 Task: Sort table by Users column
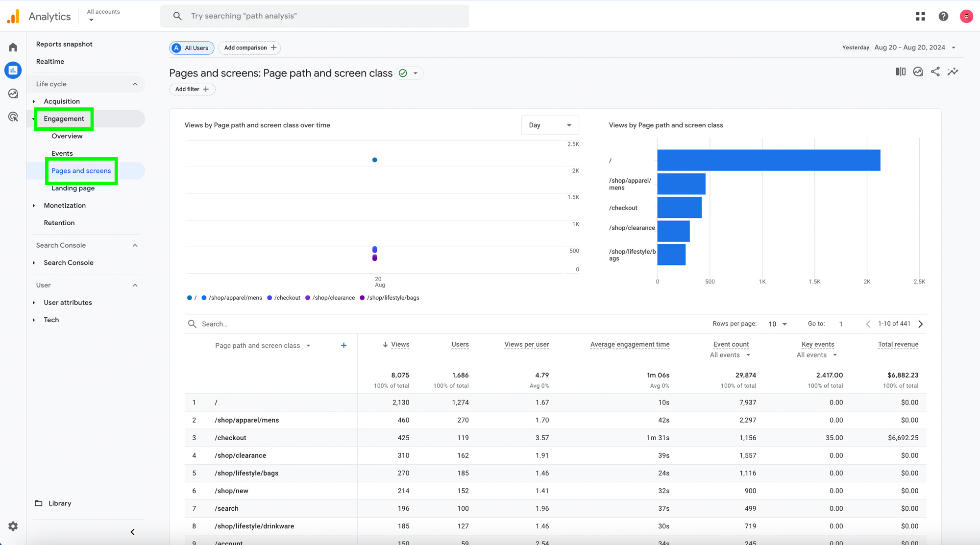point(460,345)
